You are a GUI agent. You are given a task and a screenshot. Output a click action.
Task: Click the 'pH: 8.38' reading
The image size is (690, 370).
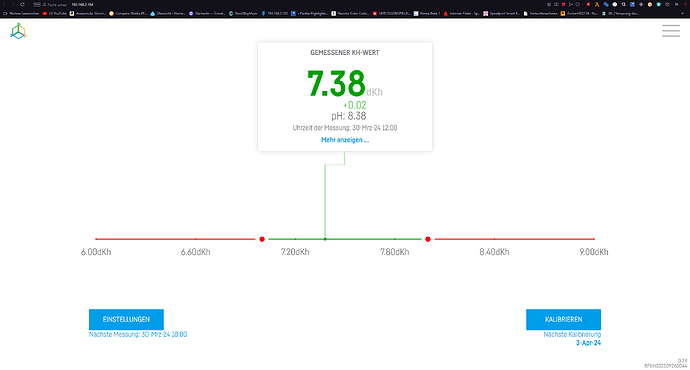click(x=349, y=116)
